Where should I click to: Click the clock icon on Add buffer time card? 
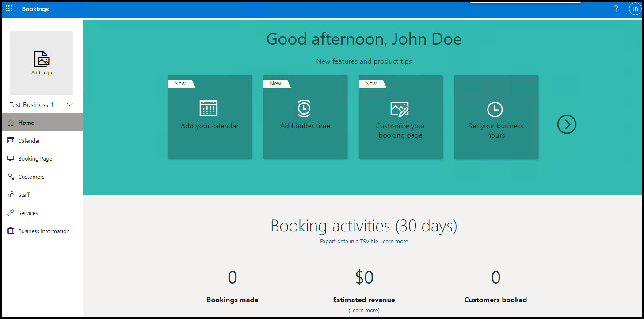[304, 108]
